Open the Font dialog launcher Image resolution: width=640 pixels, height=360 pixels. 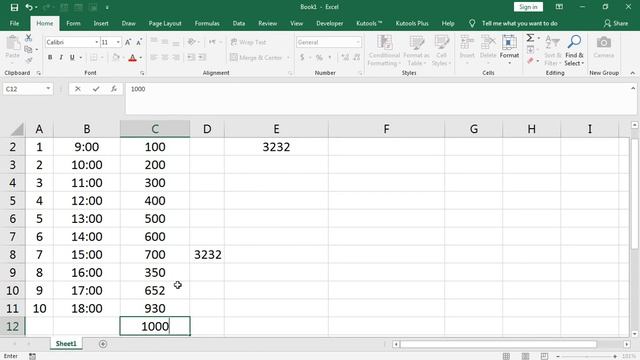(x=142, y=73)
